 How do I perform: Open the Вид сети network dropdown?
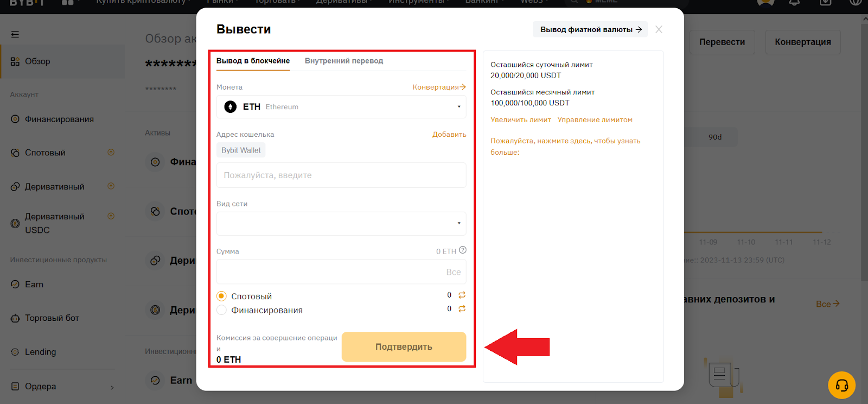point(341,223)
